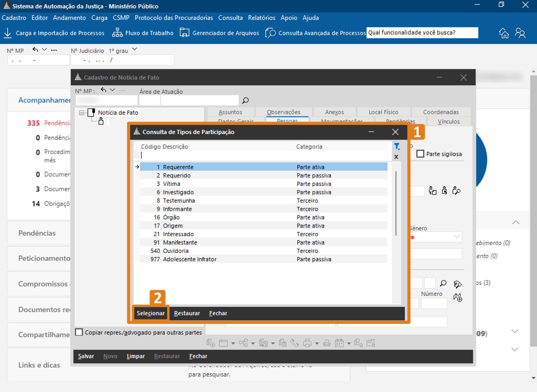The image size is (537, 392).
Task: Click the participation list vertical scrollbar
Action: point(396,203)
